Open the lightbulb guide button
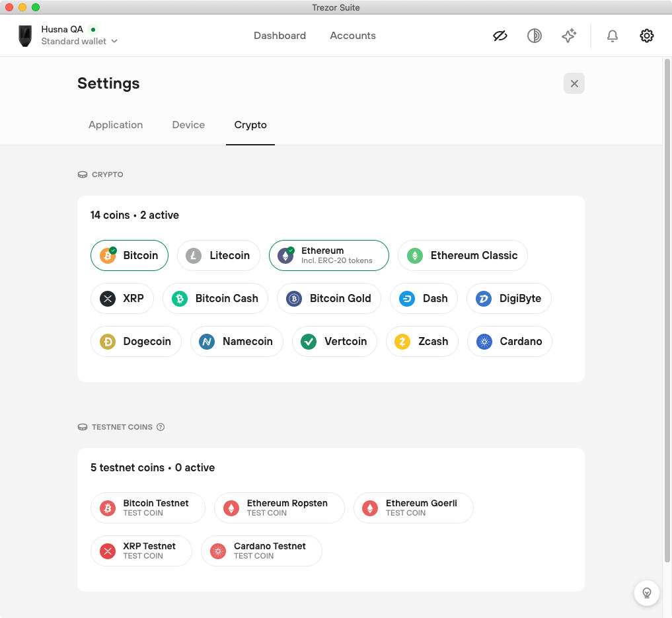The width and height of the screenshot is (672, 618). pos(646,593)
